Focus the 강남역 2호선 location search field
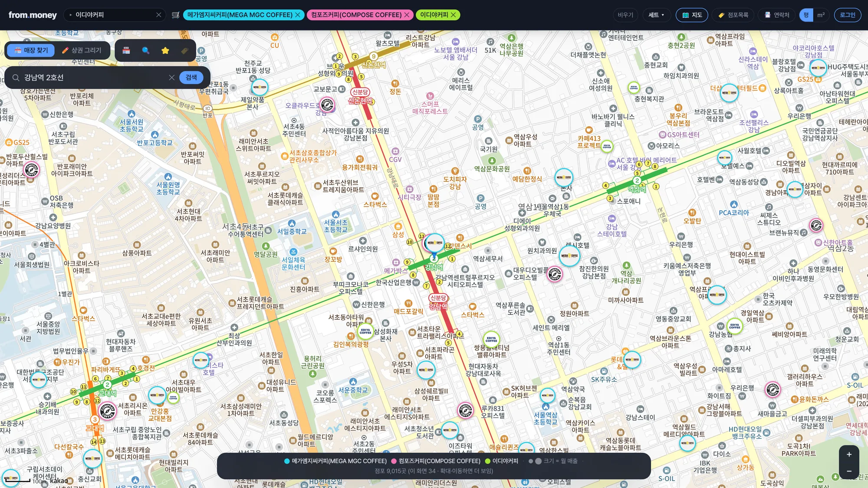 point(93,78)
